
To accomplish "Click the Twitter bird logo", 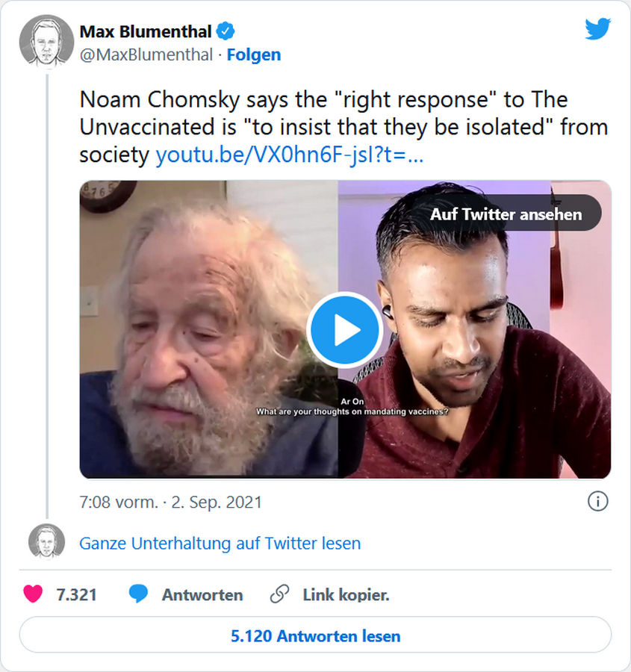I will coord(597,29).
